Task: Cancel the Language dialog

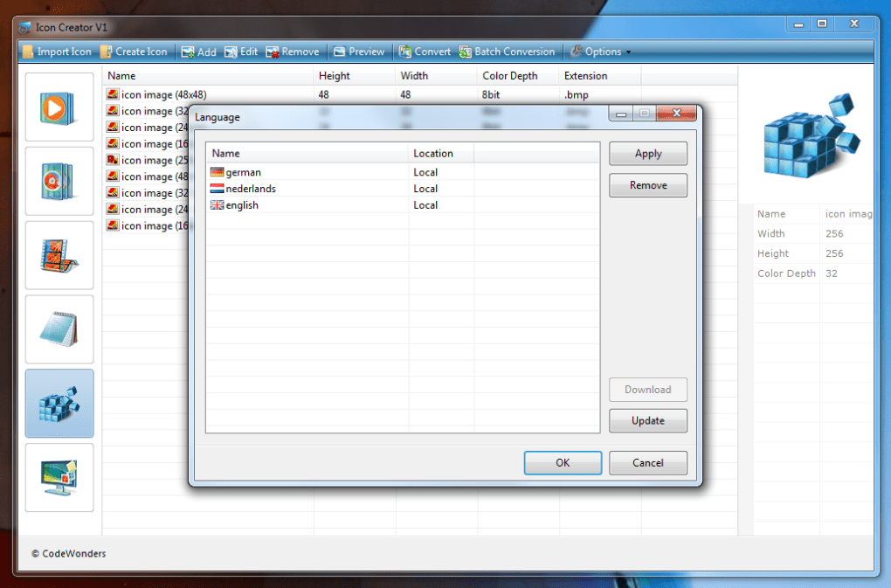Action: (647, 462)
